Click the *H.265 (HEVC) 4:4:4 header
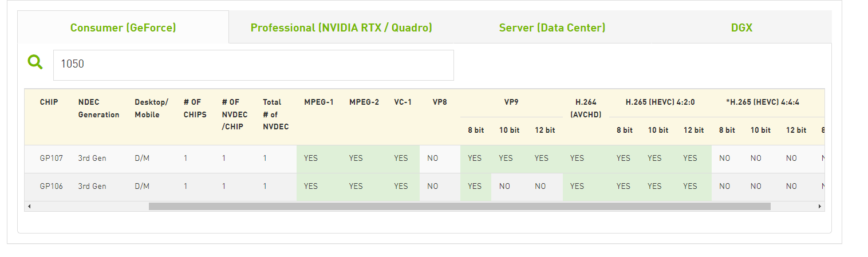868x257 pixels. point(762,102)
